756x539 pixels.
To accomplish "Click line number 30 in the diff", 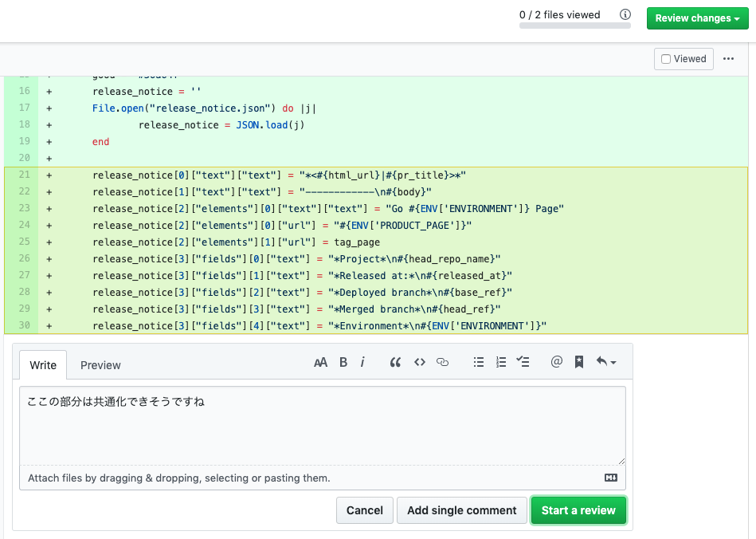I will pyautogui.click(x=25, y=325).
